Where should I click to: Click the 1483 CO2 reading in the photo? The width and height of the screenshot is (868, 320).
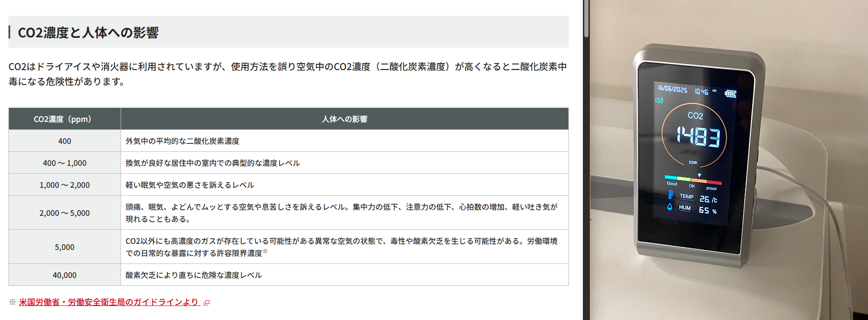(x=698, y=136)
